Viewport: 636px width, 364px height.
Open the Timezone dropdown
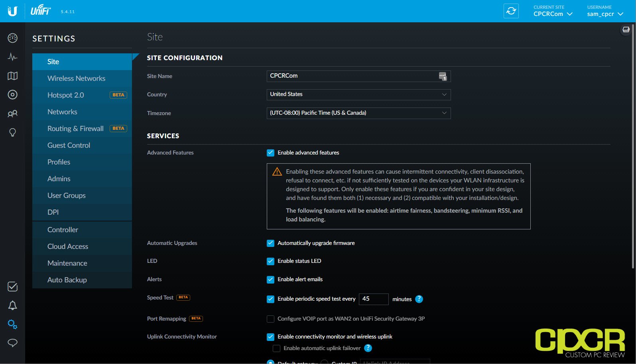click(358, 113)
